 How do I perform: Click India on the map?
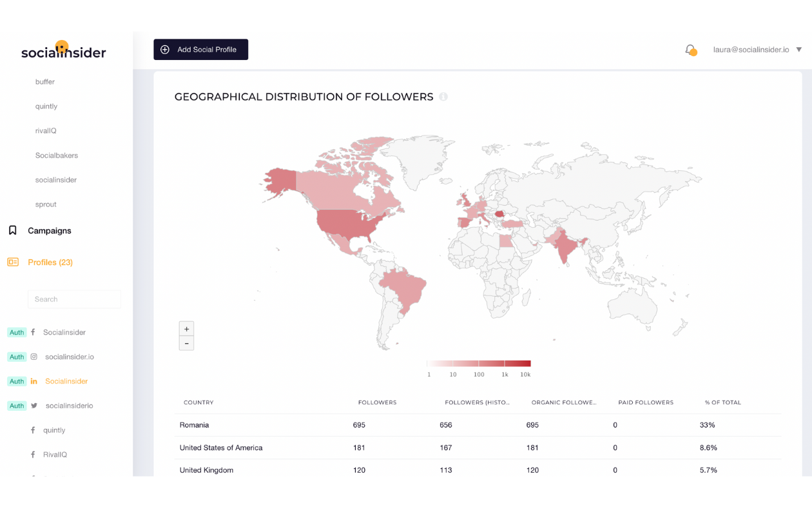[566, 245]
